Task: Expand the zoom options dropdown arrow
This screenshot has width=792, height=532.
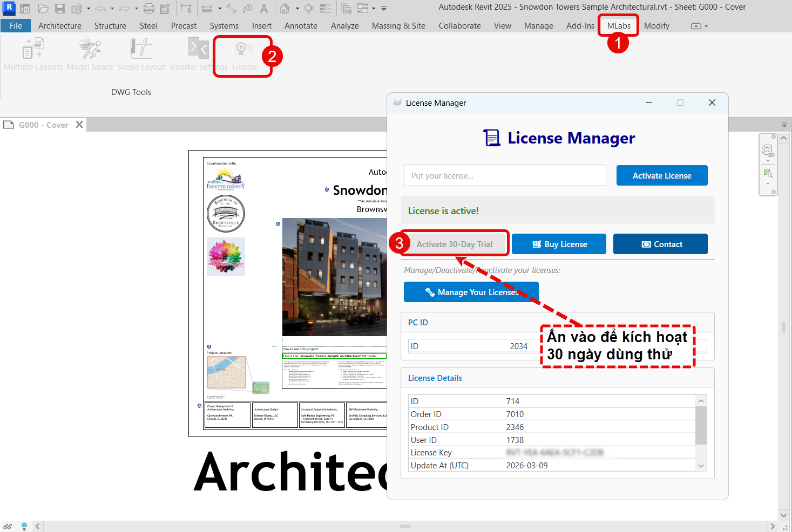Action: click(x=768, y=183)
